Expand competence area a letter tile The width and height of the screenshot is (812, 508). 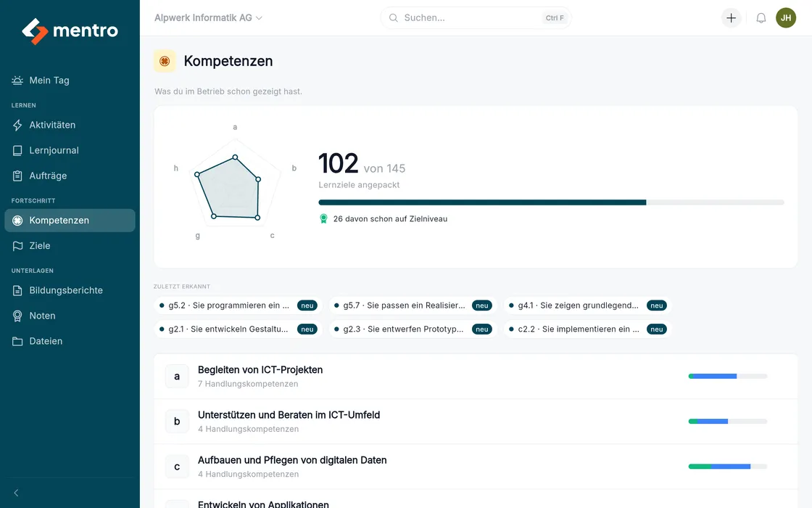(x=177, y=377)
